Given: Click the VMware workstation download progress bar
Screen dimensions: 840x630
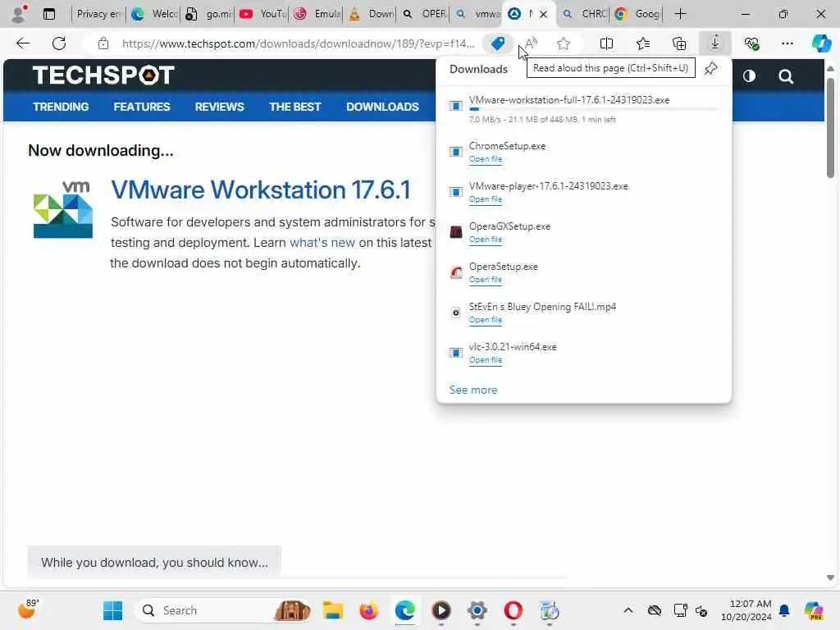Looking at the screenshot, I should 593,109.
